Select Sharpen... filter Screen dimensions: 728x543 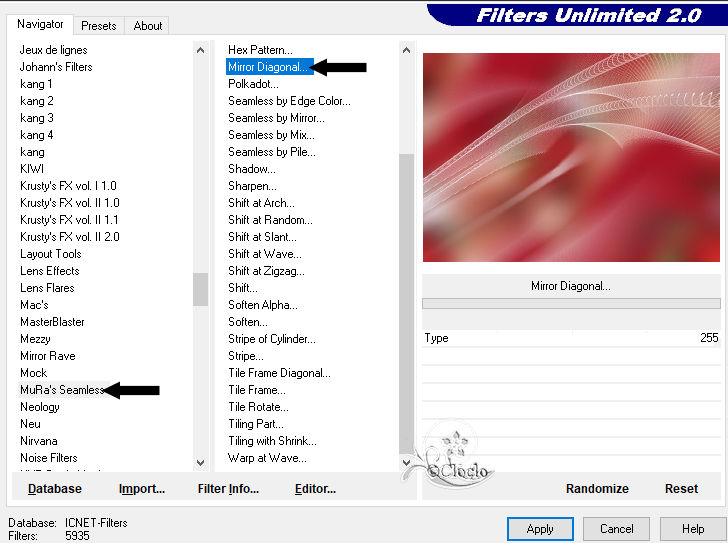click(252, 186)
